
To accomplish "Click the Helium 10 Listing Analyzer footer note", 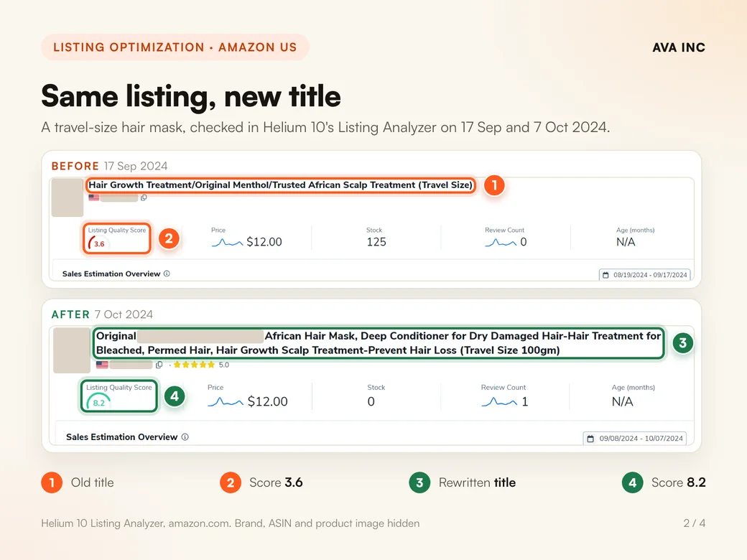I will point(230,523).
